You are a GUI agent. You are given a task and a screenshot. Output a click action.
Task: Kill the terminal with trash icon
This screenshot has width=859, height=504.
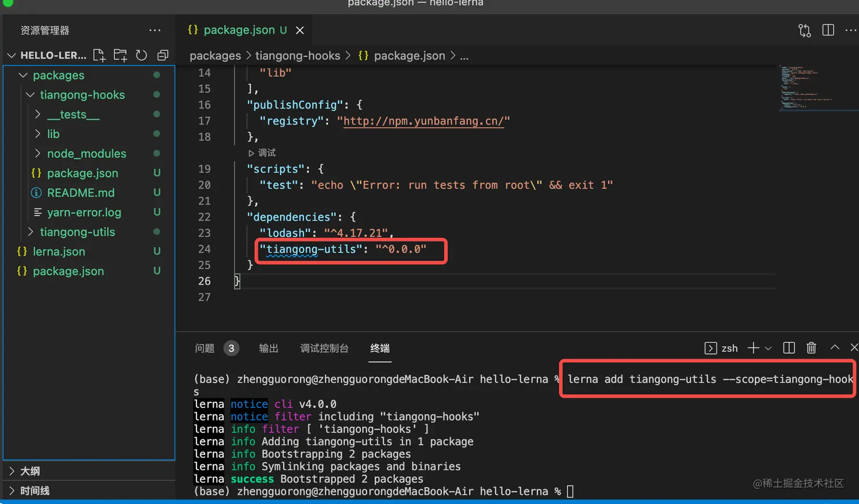(811, 348)
